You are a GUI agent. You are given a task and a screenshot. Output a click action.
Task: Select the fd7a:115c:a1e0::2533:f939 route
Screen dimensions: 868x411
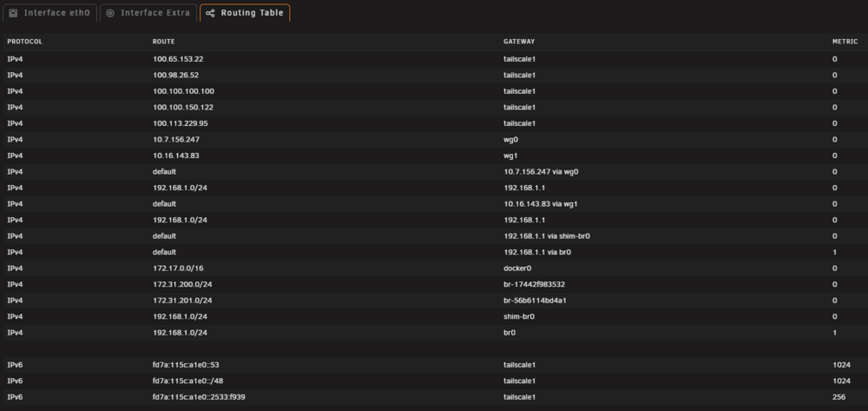434,396
